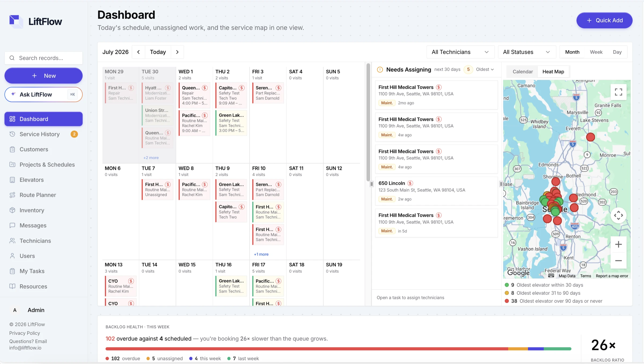Click the Admin avatar icon
This screenshot has width=644, height=364.
(15, 310)
